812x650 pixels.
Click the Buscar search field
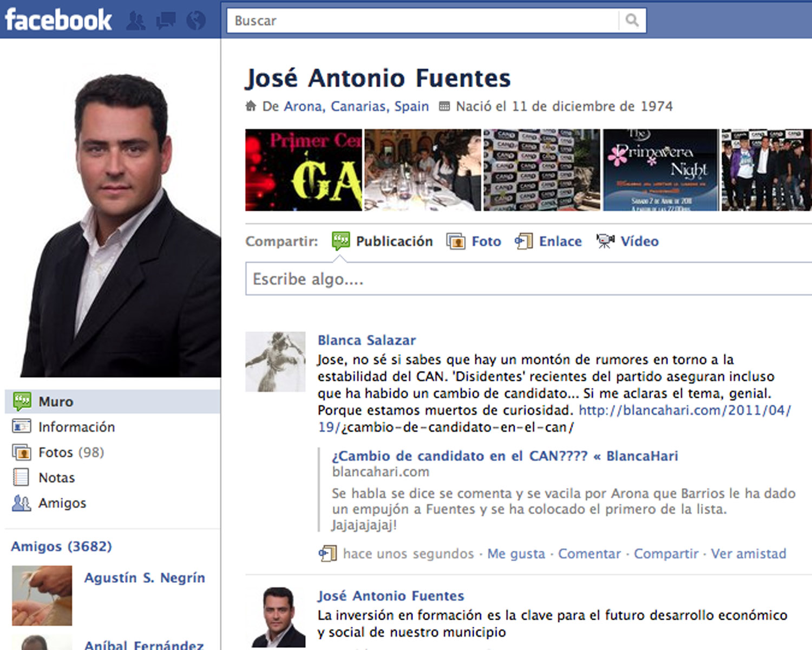422,21
